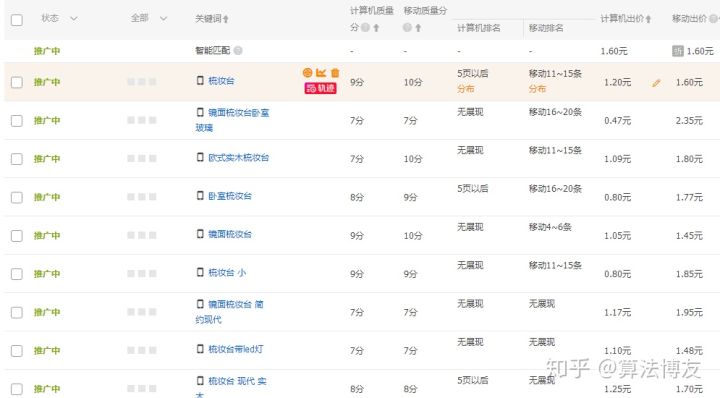Click the 1.80元 mobile bid cell
Viewport: 720px width, 398px height.
click(x=689, y=159)
